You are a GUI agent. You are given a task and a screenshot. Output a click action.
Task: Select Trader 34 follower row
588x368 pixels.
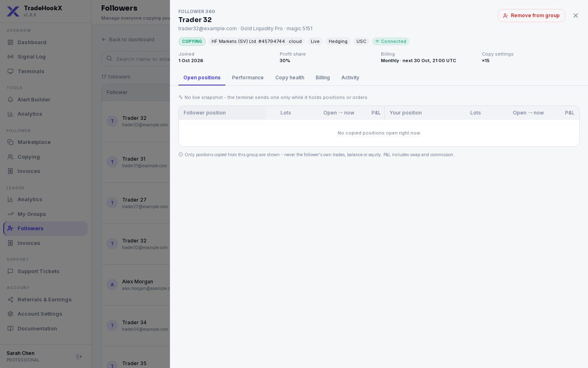[136, 325]
